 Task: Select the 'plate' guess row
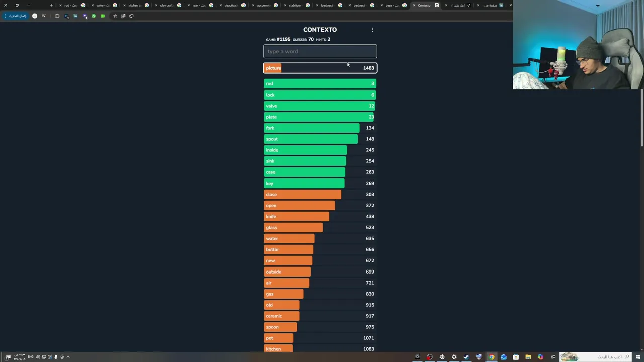click(x=320, y=117)
